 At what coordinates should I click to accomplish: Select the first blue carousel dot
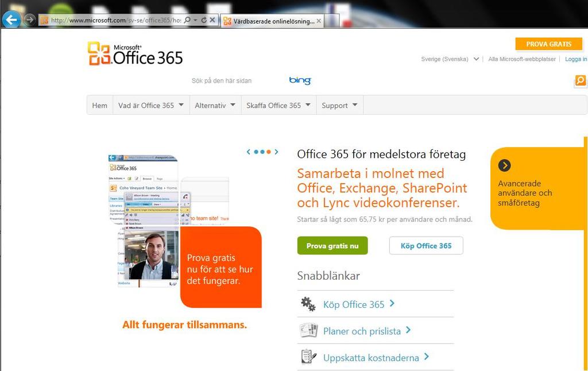pyautogui.click(x=256, y=152)
